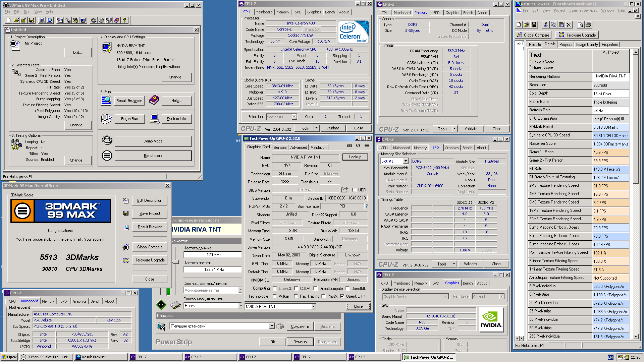644x362 pixels.
Task: Toggle OpenGL 1.4 checkbox in GPU-Z
Action: point(342,296)
